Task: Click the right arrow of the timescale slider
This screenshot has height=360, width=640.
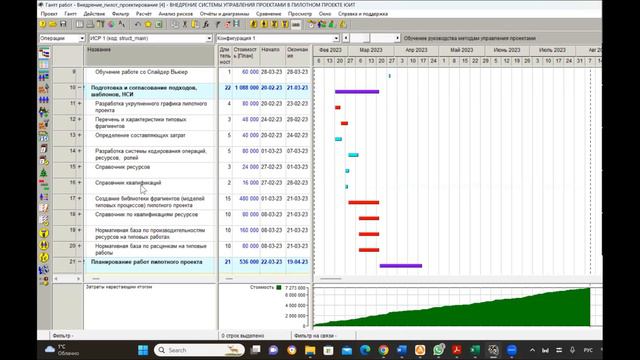Action: pyautogui.click(x=398, y=38)
